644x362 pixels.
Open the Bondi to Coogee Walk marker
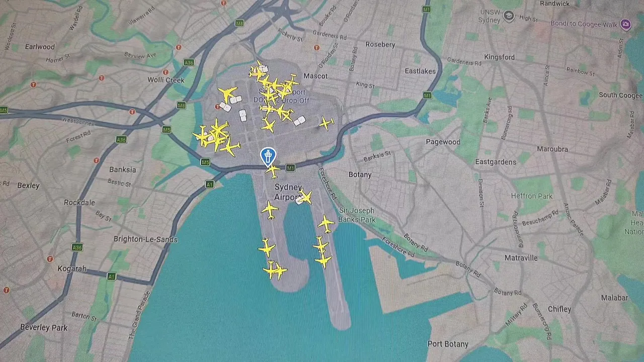click(x=625, y=24)
